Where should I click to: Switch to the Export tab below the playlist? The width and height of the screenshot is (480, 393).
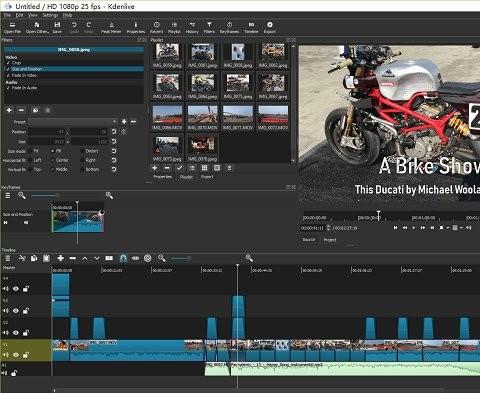pos(207,177)
